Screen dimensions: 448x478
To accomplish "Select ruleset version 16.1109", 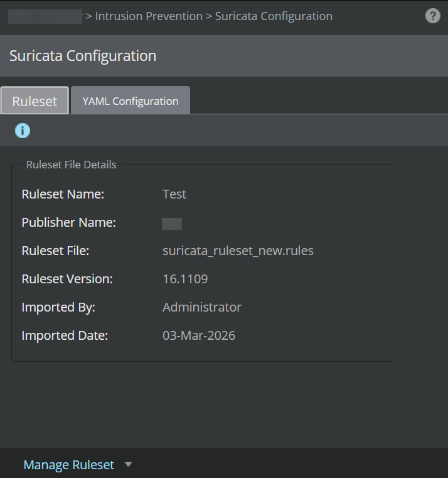I will pos(185,279).
